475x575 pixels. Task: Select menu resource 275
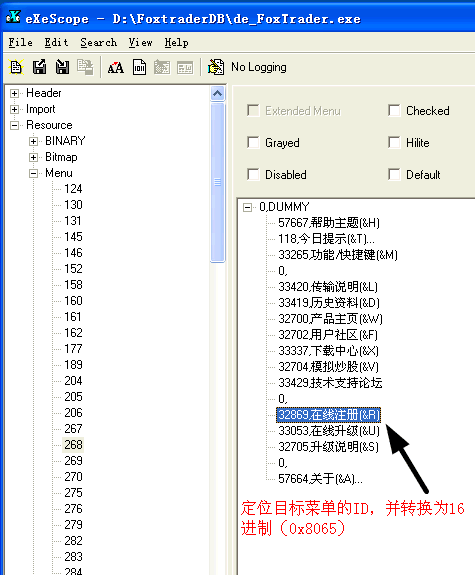click(x=73, y=492)
